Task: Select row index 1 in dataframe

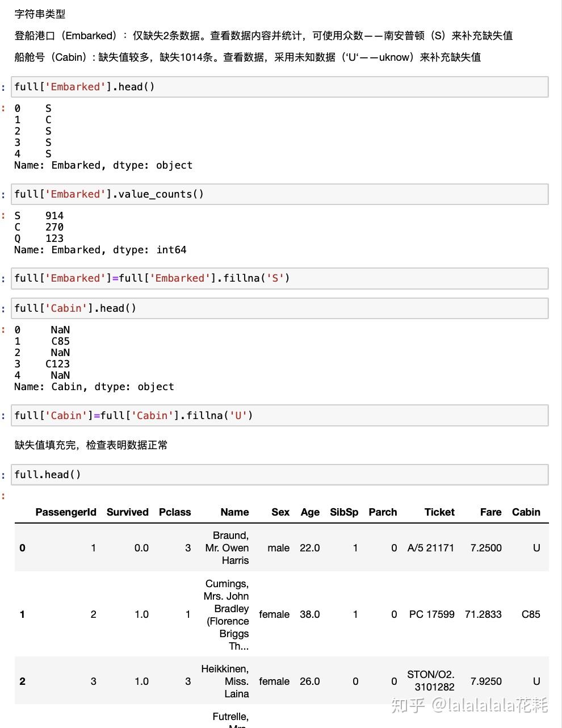Action: point(22,614)
